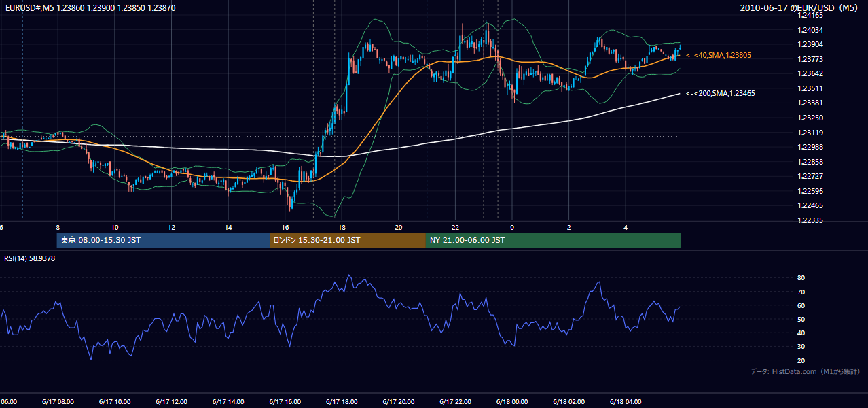The image size is (868, 408).
Task: Click the 6/17 08:00 time axis label
Action: click(x=58, y=402)
